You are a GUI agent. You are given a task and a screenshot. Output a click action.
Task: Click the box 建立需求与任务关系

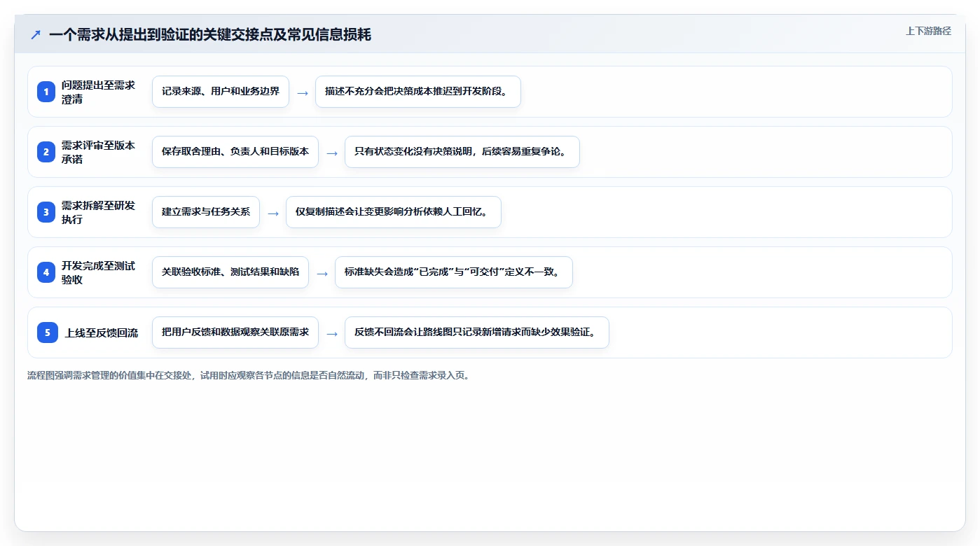tap(206, 212)
